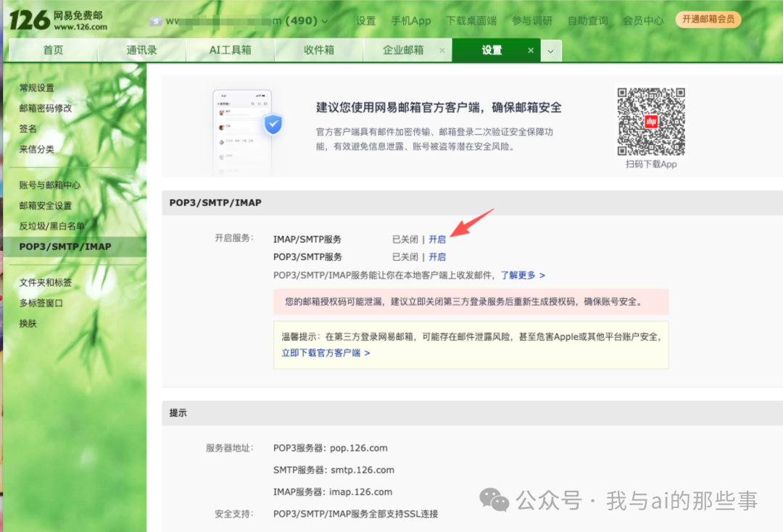Screen dimensions: 783x532
Task: Open the 了解更多 link
Action: (x=523, y=275)
